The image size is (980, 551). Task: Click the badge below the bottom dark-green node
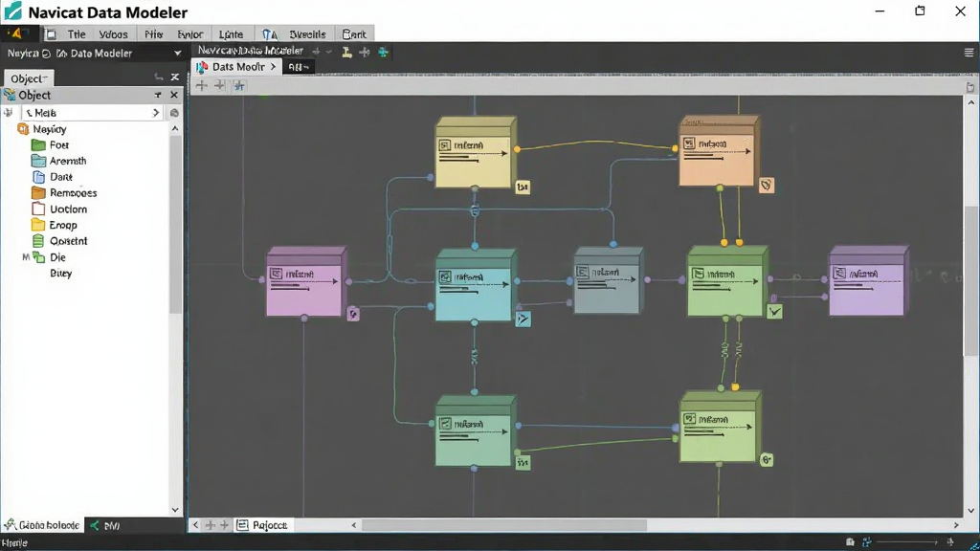[523, 463]
